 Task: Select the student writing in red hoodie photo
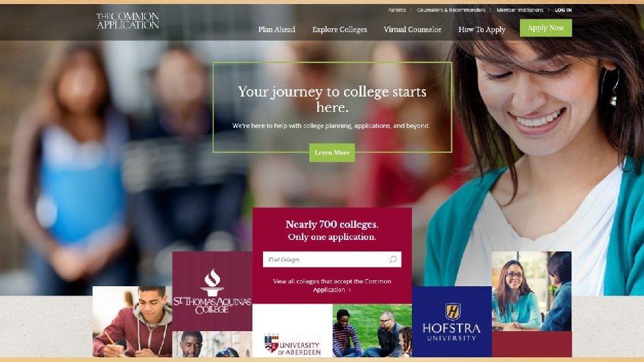point(132,322)
